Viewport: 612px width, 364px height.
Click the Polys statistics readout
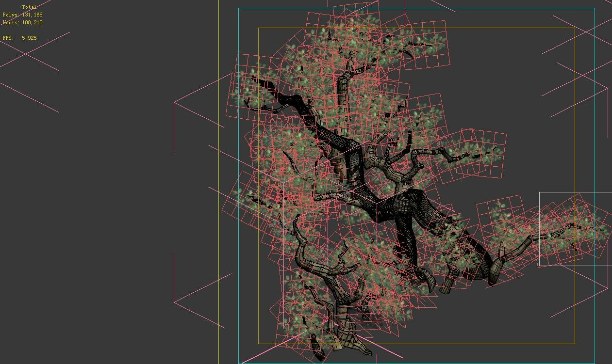[22, 15]
